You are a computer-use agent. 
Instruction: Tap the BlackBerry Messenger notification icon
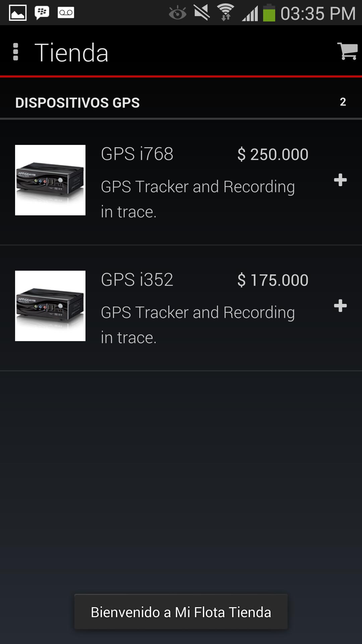42,13
